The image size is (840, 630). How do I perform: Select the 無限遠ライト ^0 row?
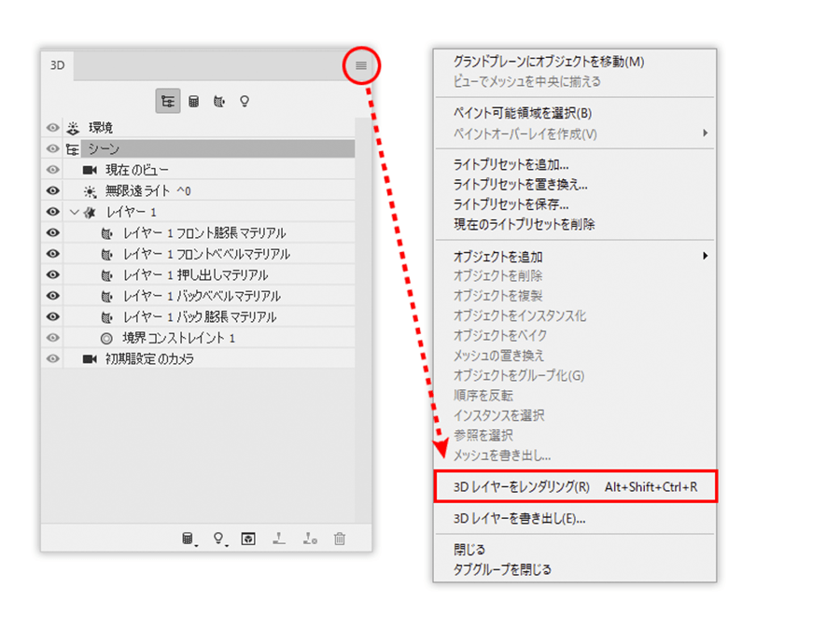pyautogui.click(x=209, y=190)
